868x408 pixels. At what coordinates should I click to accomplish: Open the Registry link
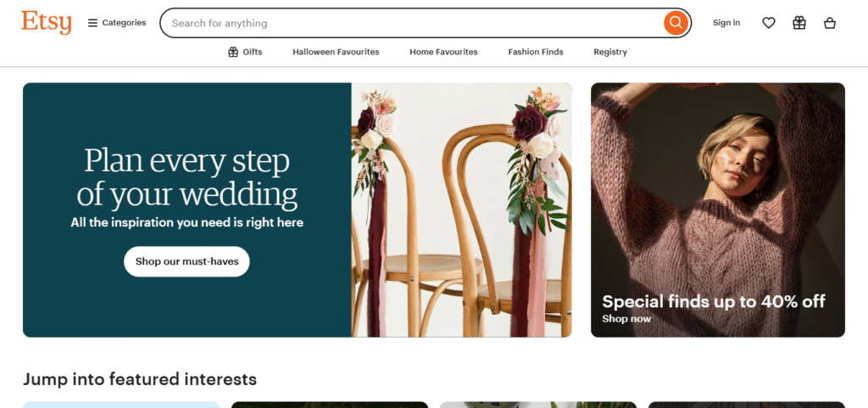(x=610, y=52)
